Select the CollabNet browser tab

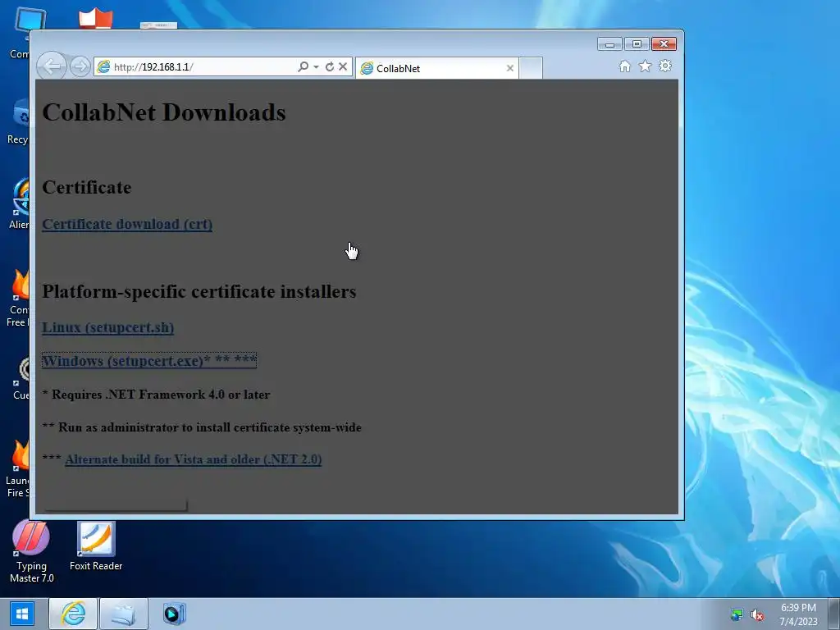[436, 68]
